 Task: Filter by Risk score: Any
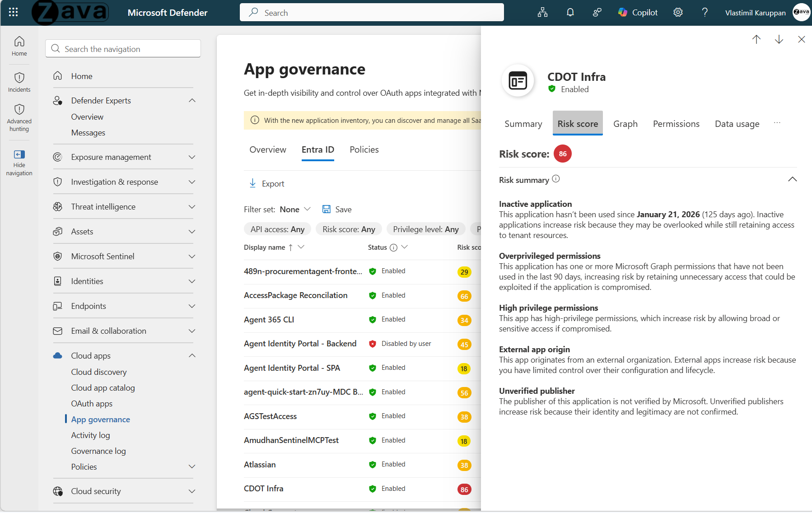coord(349,229)
